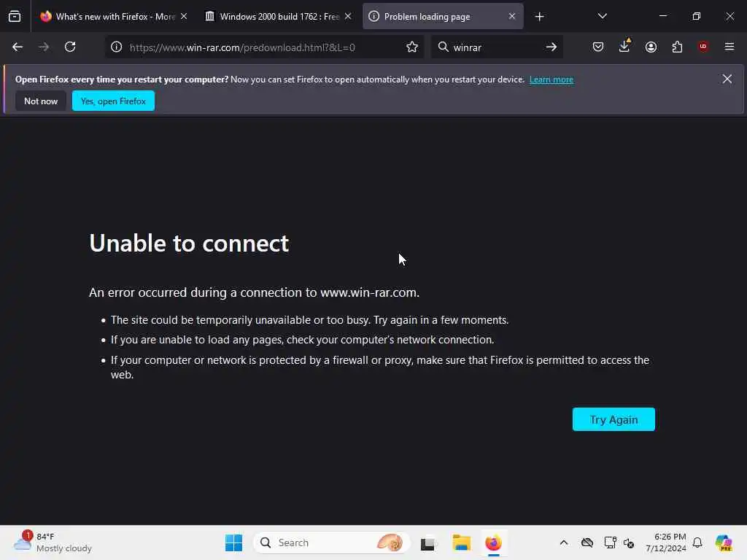Close the What's new with Firefox tab
This screenshot has width=747, height=560.
184,17
